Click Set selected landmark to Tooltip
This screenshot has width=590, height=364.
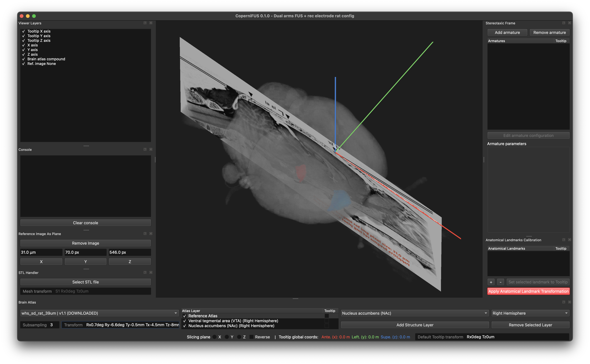point(538,282)
